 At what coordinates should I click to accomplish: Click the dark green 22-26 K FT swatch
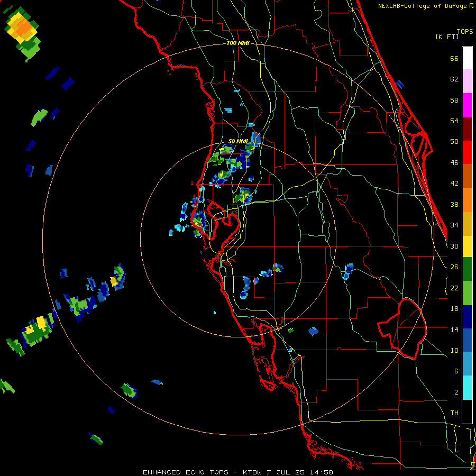467,269
